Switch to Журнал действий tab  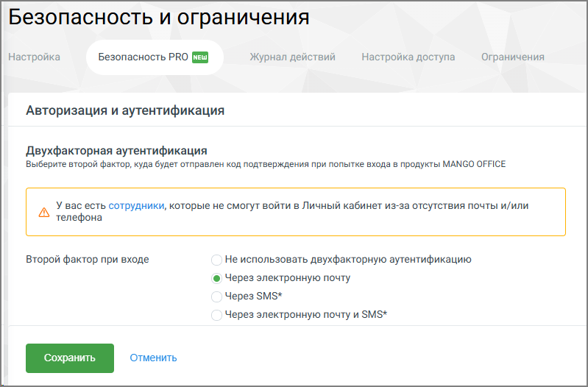click(x=292, y=57)
